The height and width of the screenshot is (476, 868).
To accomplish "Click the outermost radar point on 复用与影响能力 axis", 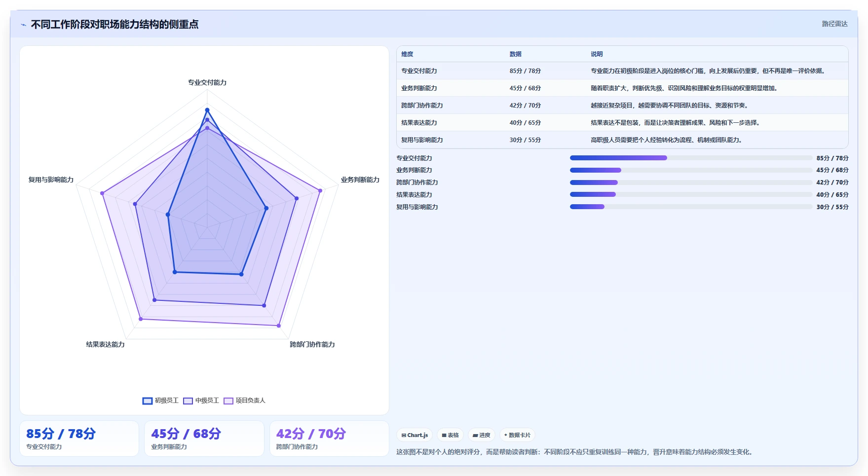I will click(x=102, y=193).
